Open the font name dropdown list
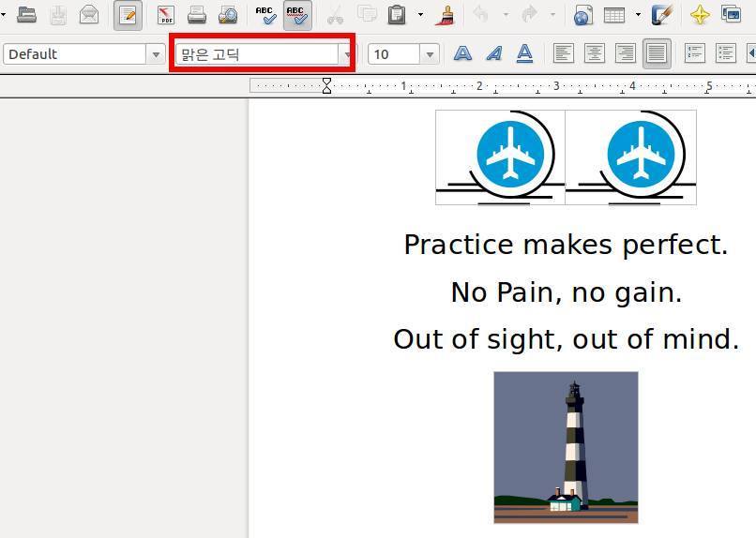 (348, 54)
